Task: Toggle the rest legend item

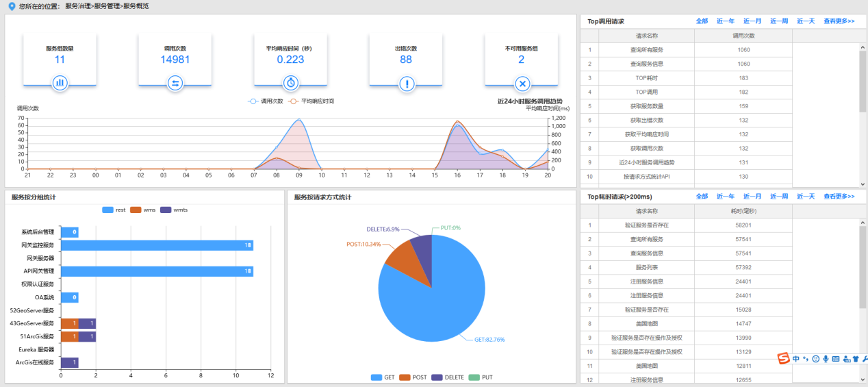Action: point(114,210)
